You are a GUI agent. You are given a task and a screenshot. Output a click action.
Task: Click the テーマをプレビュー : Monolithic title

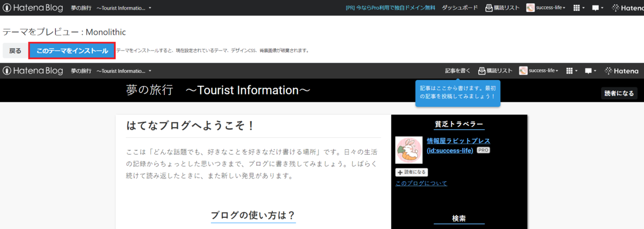(64, 32)
